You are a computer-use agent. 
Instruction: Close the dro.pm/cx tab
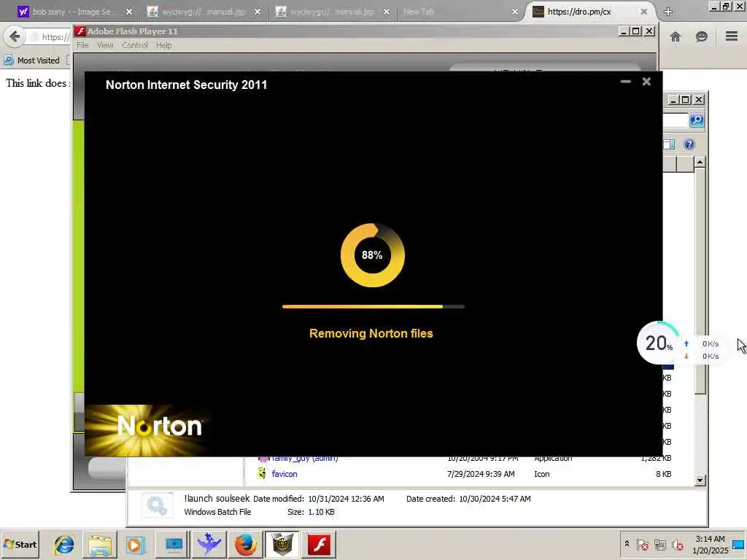pyautogui.click(x=643, y=12)
